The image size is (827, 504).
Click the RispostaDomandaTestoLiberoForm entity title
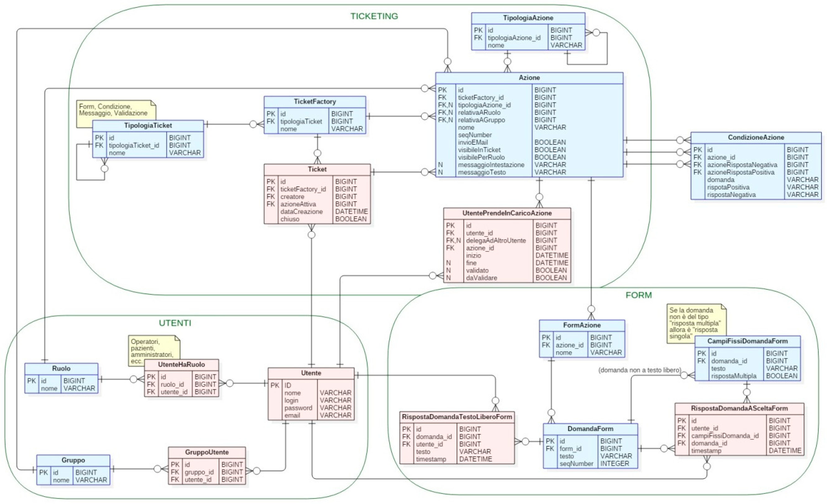[x=457, y=417]
